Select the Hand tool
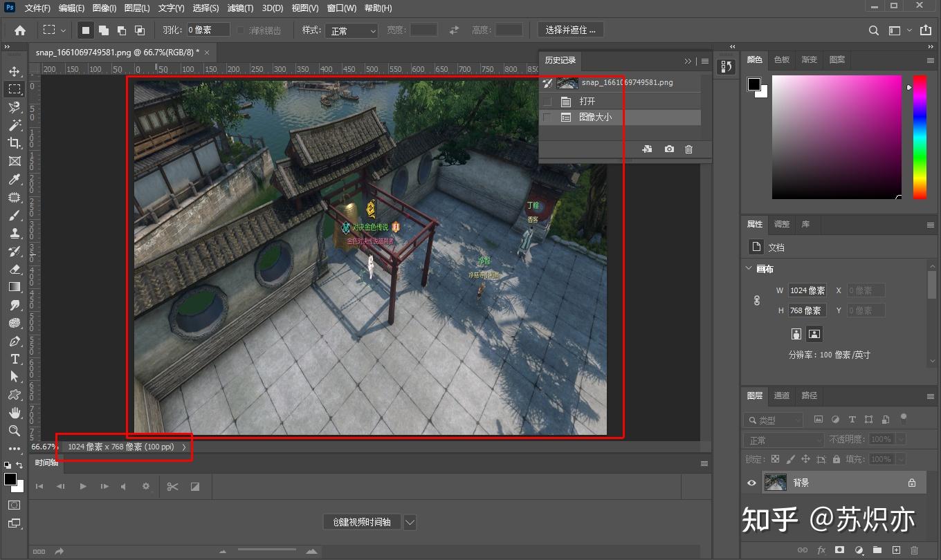The image size is (941, 560). tap(14, 413)
